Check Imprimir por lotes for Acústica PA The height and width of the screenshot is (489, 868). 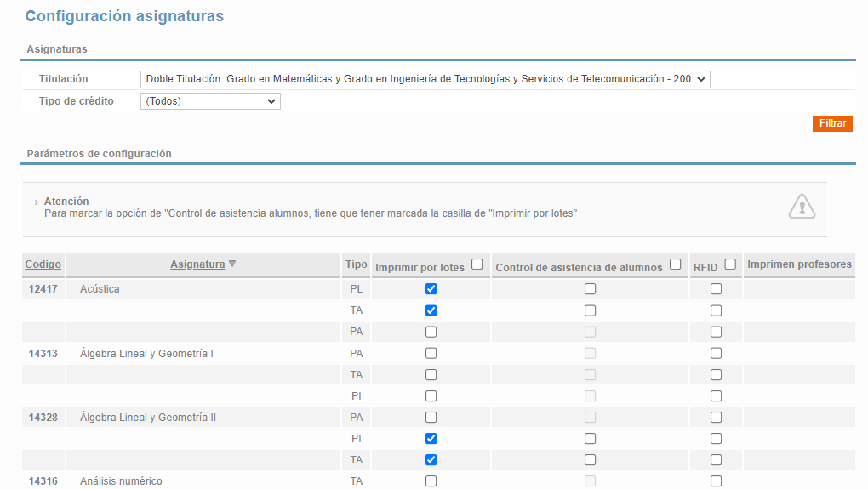coord(431,332)
